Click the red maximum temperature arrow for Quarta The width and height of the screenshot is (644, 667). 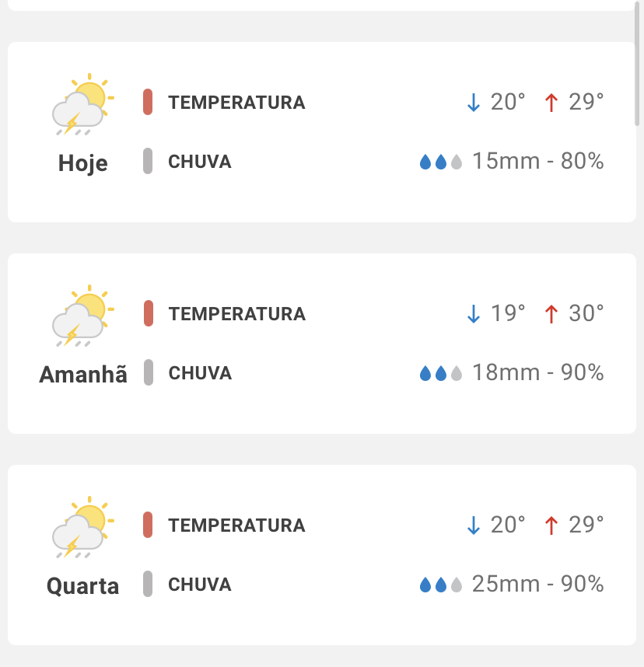[x=551, y=526]
